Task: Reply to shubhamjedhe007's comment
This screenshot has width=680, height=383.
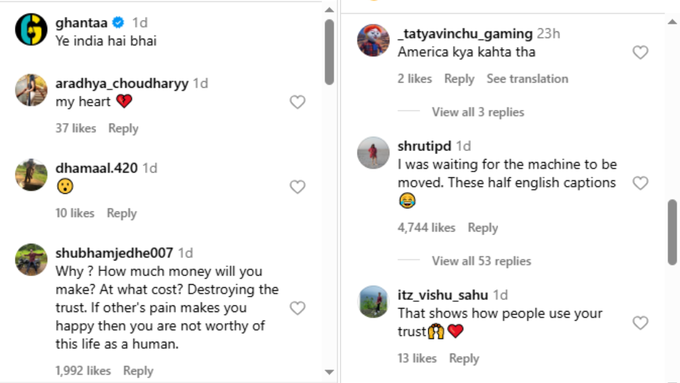Action: (138, 371)
